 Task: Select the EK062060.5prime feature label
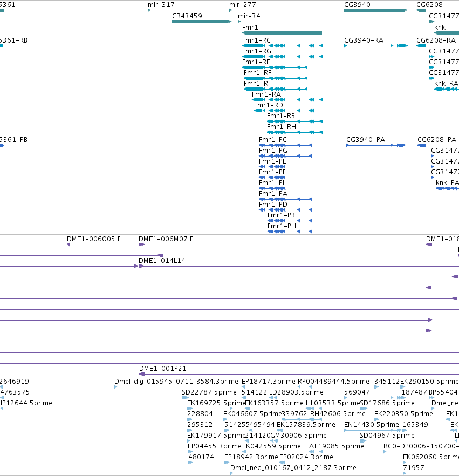(431, 457)
